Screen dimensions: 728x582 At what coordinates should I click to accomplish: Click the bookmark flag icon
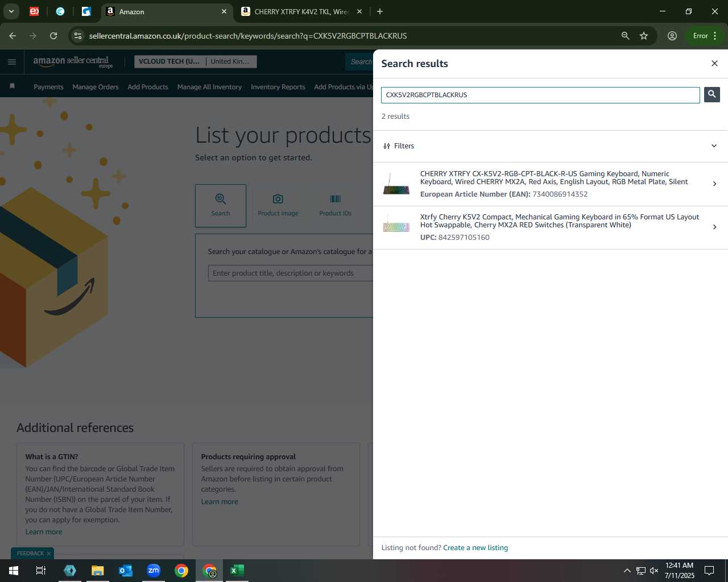point(13,86)
